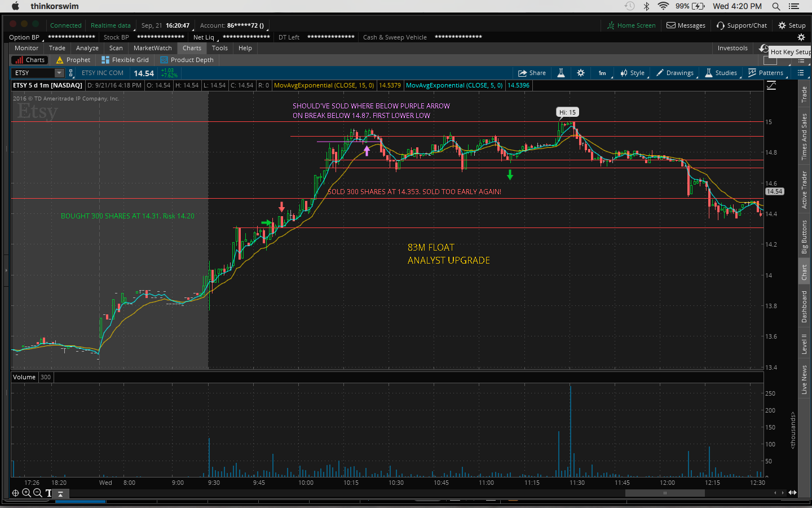Open the chart toolbar list menu icon
The width and height of the screenshot is (812, 508).
tap(801, 73)
